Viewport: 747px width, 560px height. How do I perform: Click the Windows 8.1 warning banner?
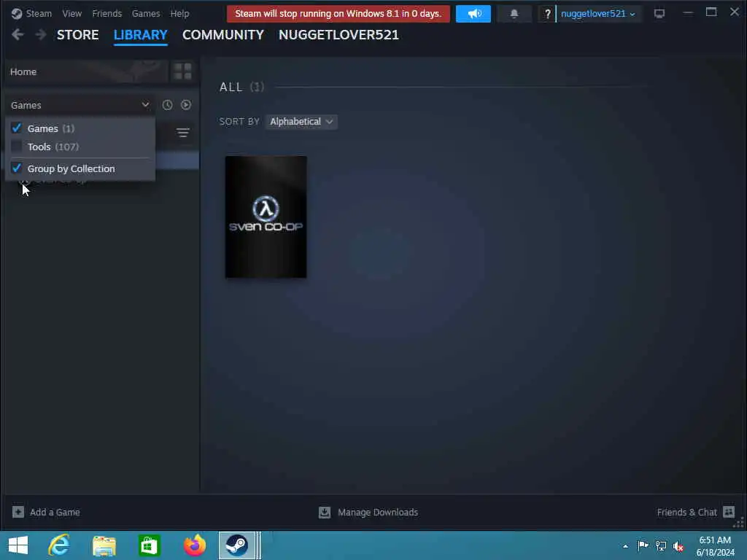point(338,14)
